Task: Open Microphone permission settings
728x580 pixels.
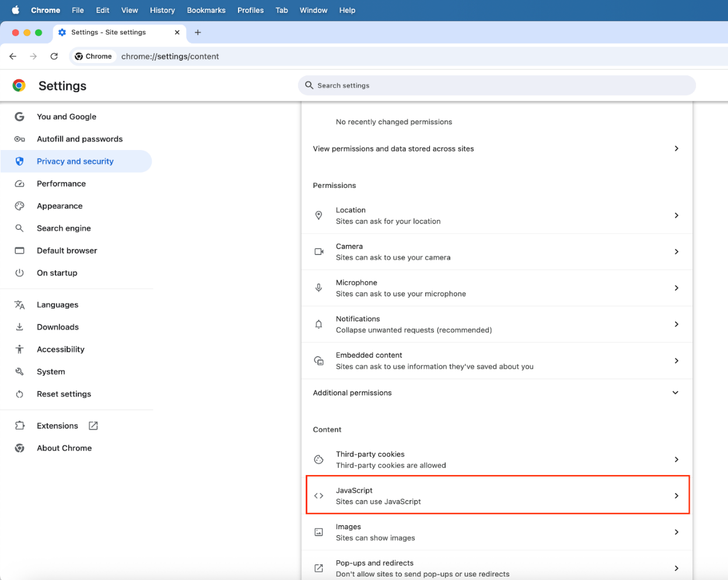Action: [497, 288]
